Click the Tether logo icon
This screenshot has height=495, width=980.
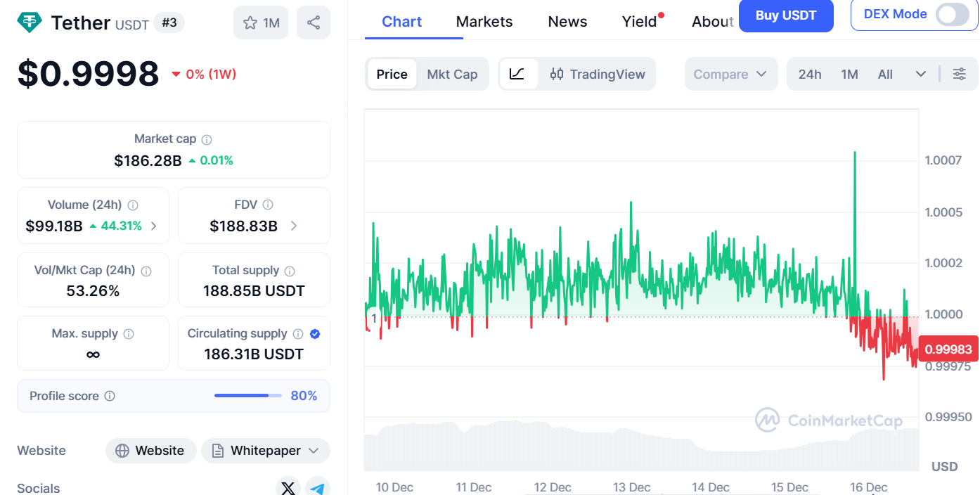tap(30, 22)
